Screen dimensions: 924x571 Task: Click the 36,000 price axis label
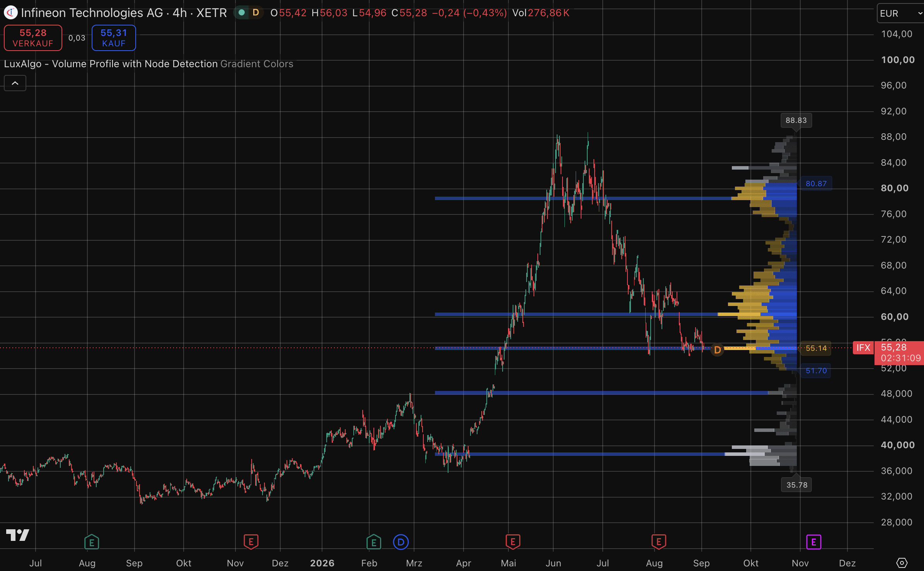(897, 471)
